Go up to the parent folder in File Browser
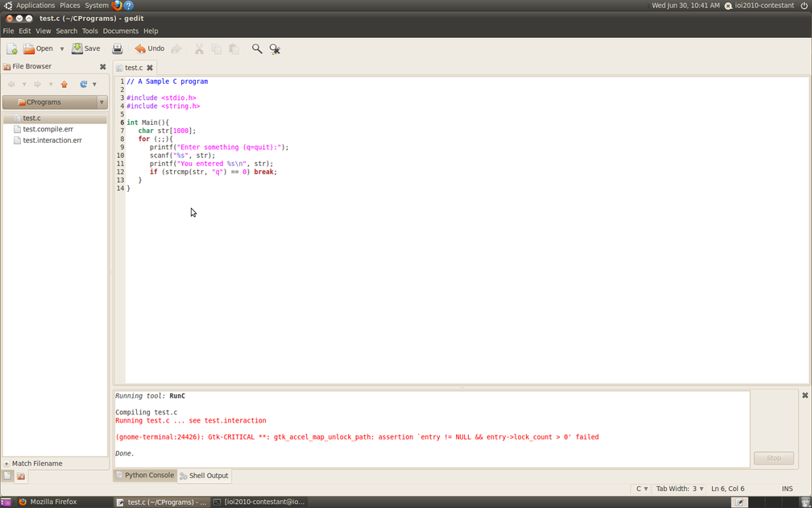812x508 pixels. coord(64,84)
